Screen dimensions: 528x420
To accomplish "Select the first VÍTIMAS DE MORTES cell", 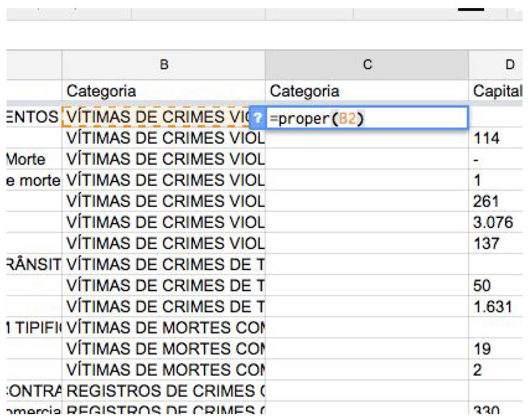I will click(x=163, y=328).
